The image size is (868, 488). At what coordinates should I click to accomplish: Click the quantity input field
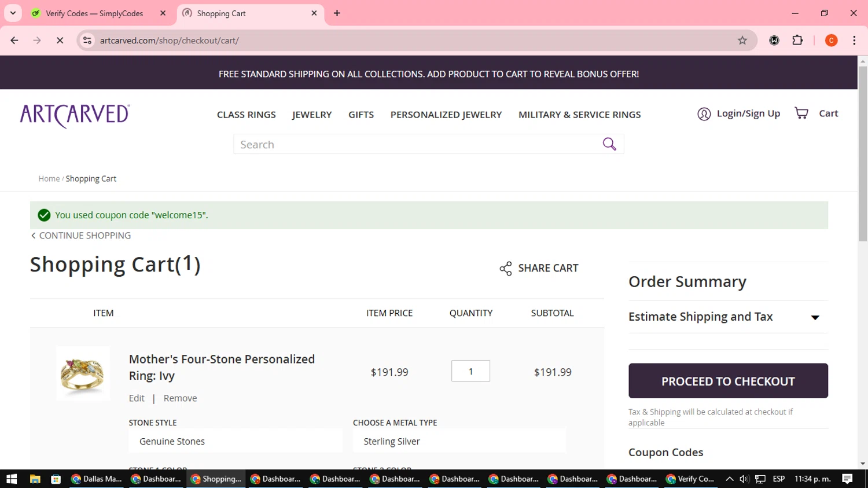point(470,371)
